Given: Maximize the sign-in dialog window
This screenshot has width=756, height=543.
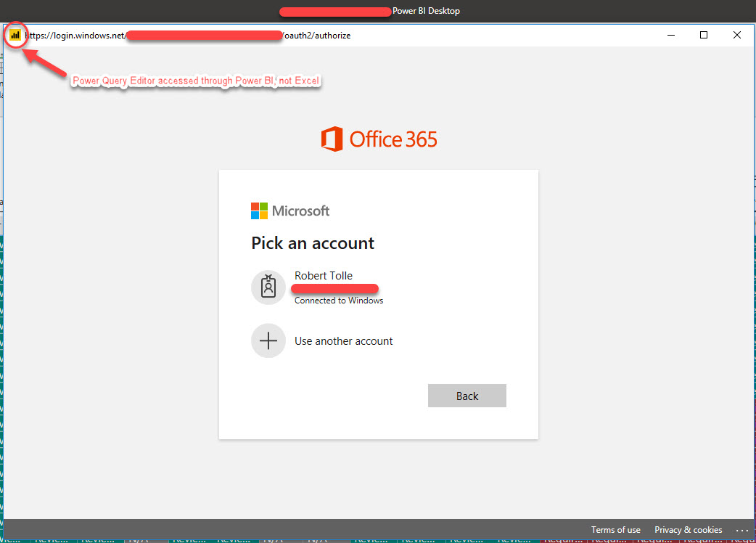Looking at the screenshot, I should point(704,35).
